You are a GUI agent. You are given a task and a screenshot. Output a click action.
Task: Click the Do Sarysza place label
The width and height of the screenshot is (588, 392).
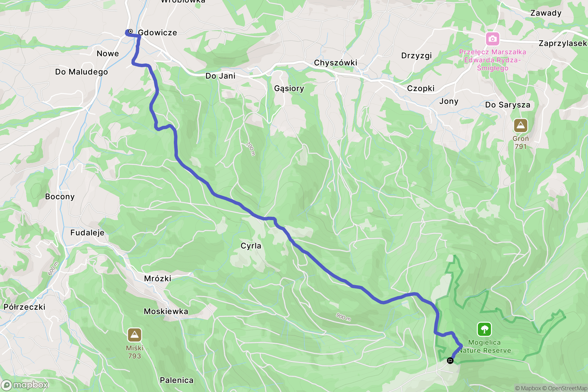[x=508, y=105]
